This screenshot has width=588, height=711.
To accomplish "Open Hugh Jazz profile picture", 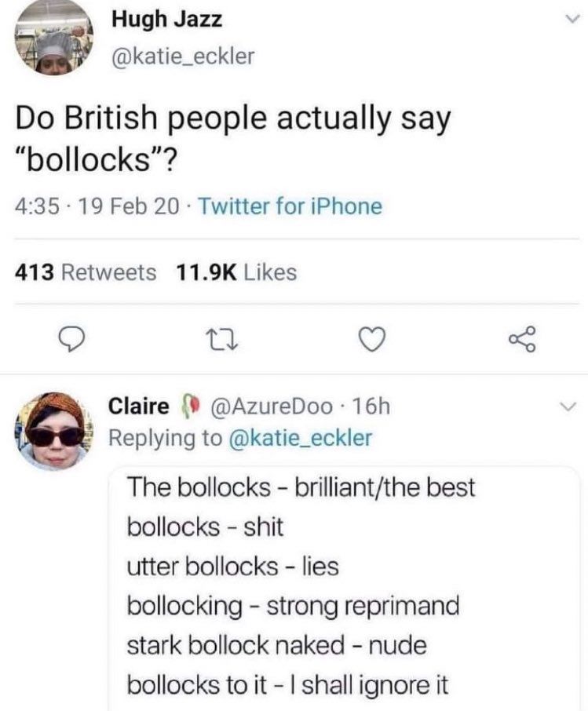I will pos(53,38).
